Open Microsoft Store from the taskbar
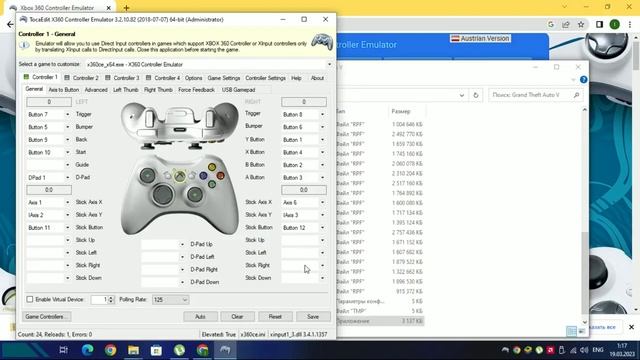The height and width of the screenshot is (360, 640). (156, 350)
